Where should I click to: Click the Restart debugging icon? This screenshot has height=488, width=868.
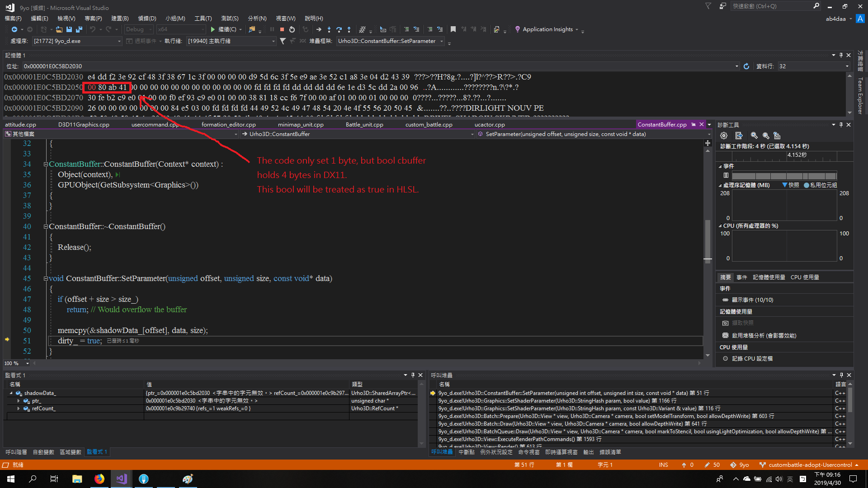(292, 29)
